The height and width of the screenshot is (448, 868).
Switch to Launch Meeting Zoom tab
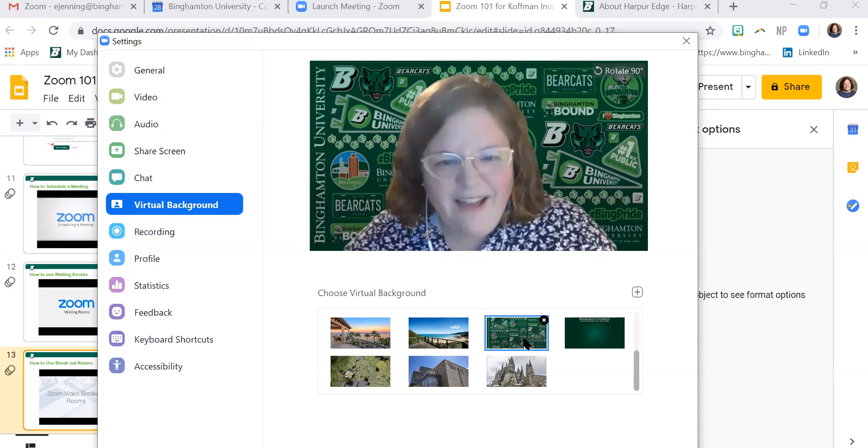(x=355, y=6)
